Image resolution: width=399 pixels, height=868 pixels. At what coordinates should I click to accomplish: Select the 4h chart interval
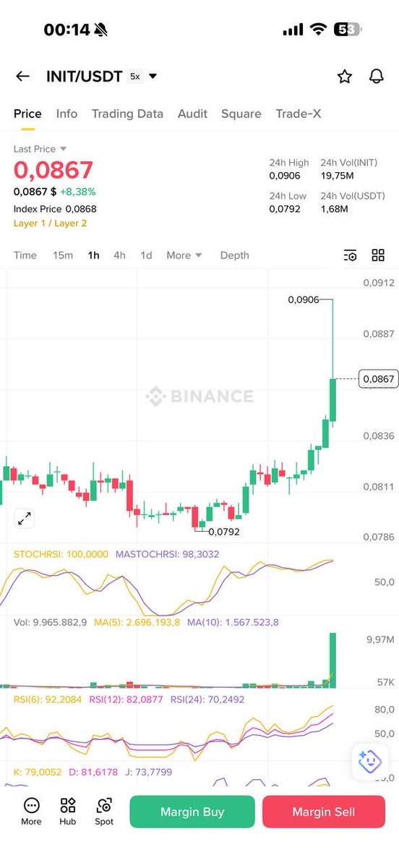pyautogui.click(x=119, y=255)
